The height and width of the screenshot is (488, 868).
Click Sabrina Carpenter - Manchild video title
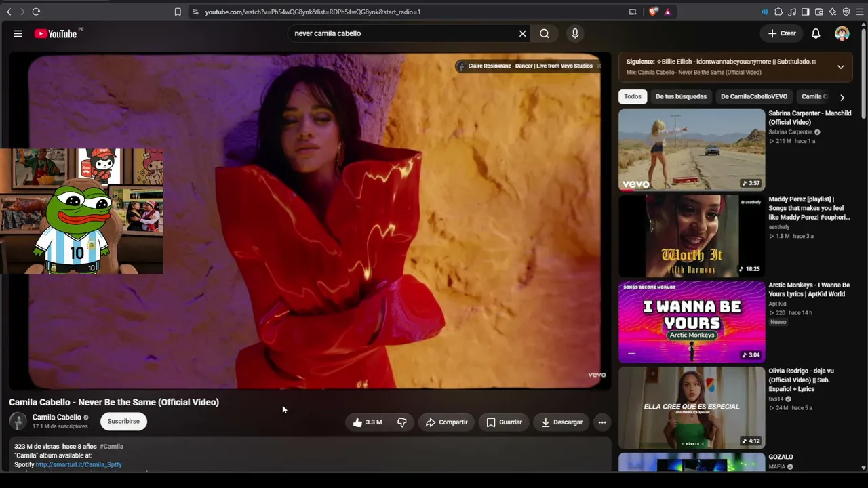coord(810,118)
